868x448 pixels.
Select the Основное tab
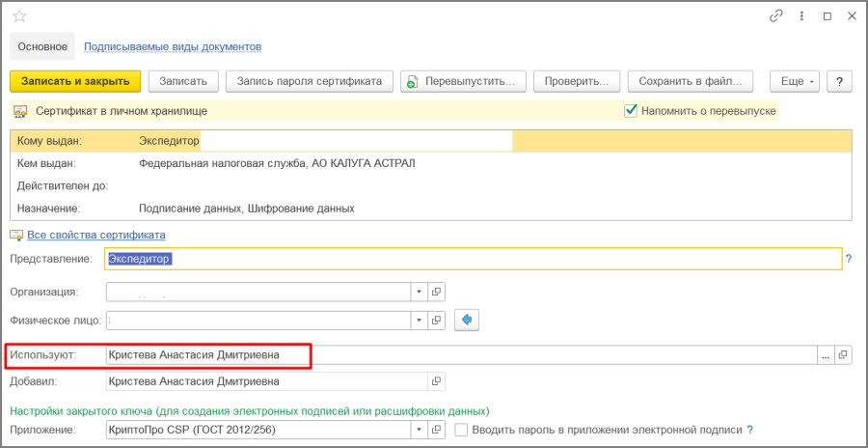[x=42, y=46]
